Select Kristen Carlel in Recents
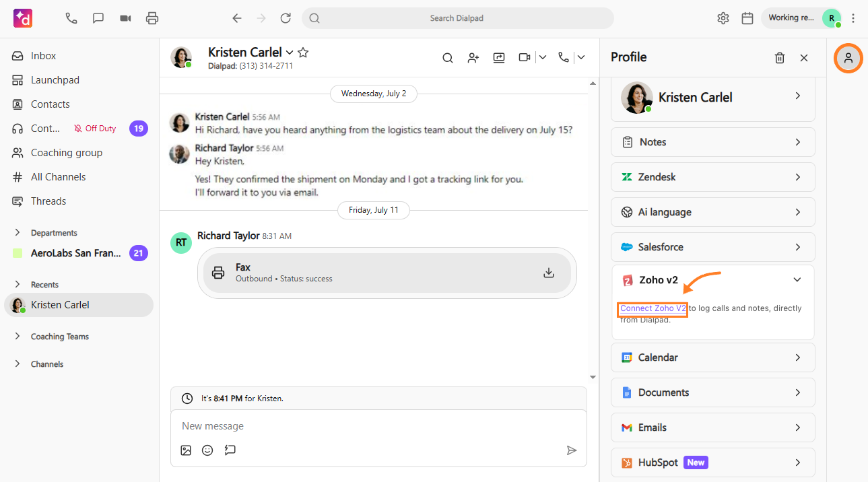The height and width of the screenshot is (482, 868). pyautogui.click(x=79, y=305)
